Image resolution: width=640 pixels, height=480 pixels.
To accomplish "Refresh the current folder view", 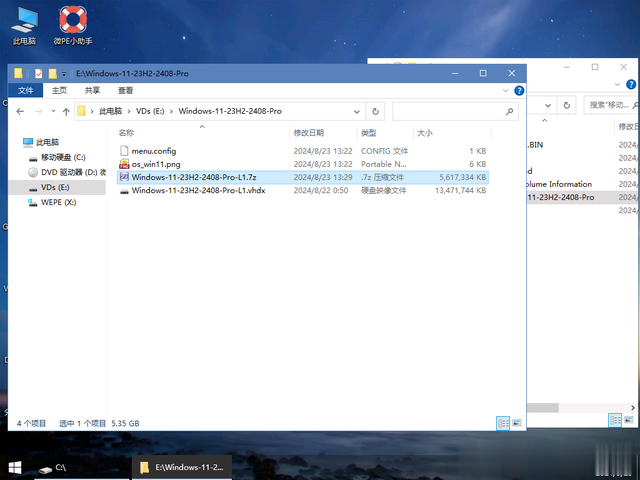I will tap(376, 112).
